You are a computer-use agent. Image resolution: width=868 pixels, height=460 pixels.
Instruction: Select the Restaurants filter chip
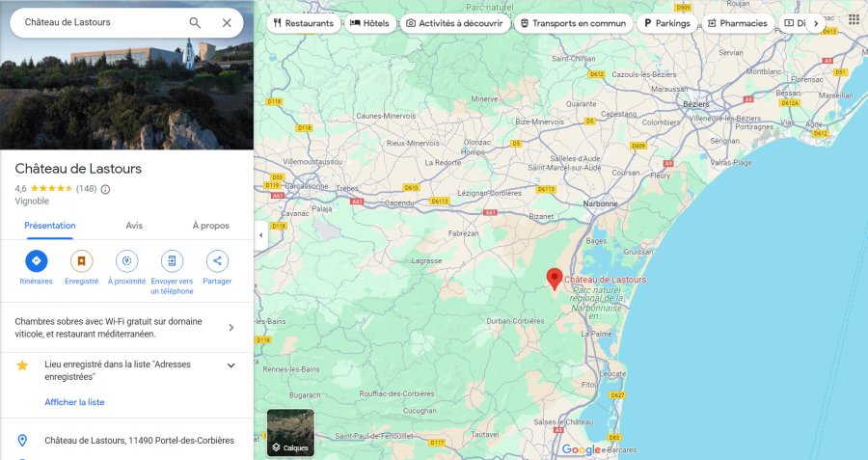coord(304,23)
